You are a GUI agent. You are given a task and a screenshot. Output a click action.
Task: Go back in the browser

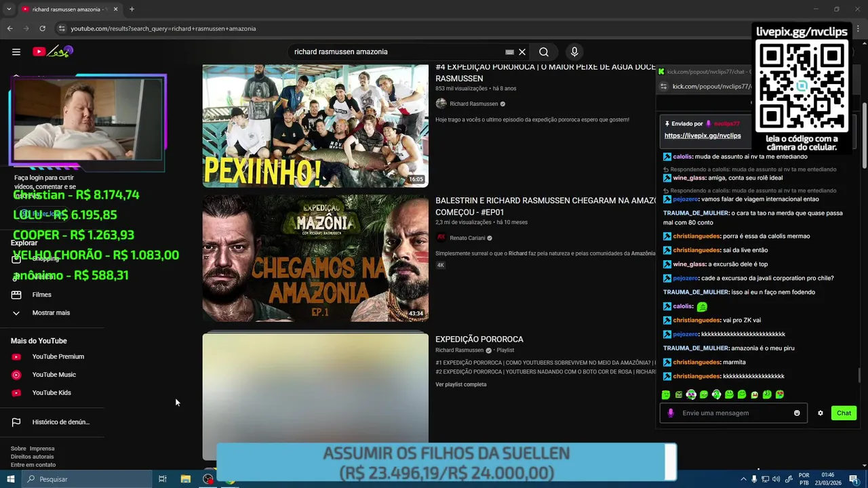coord(9,28)
